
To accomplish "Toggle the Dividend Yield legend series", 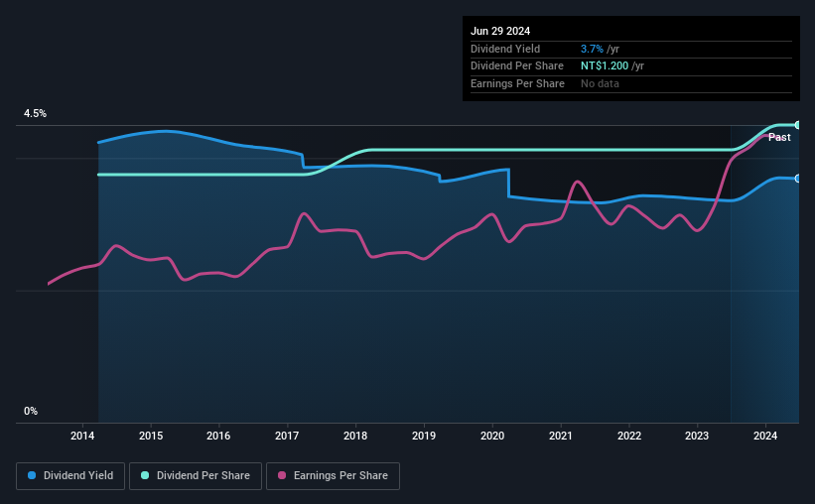I will pos(71,476).
